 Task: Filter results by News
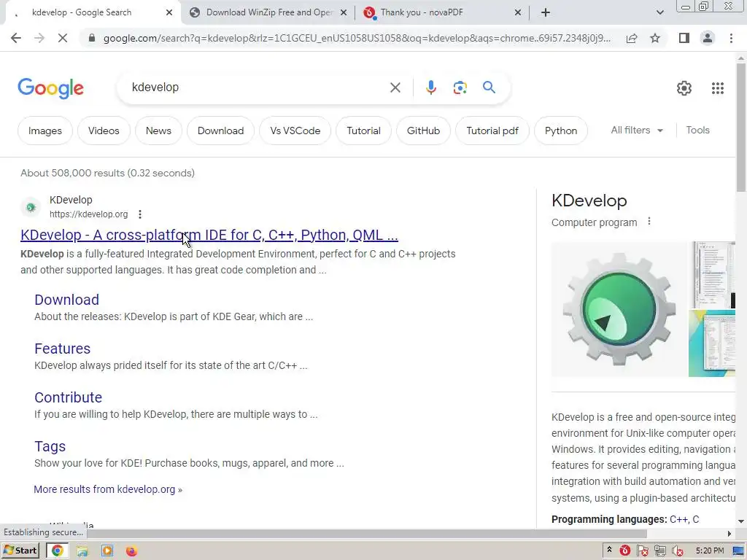[x=158, y=131]
